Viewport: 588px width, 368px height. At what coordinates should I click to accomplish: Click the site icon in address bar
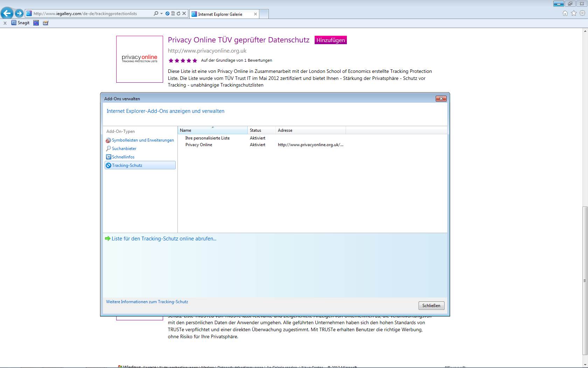pos(29,13)
